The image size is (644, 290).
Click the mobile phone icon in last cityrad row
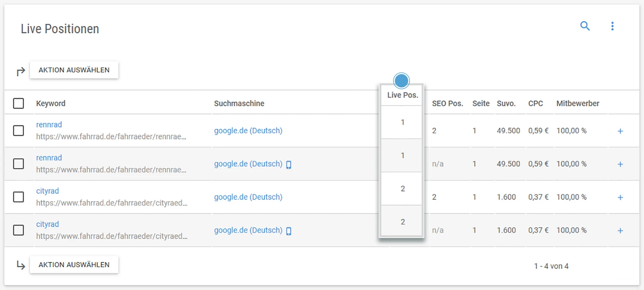coord(288,231)
